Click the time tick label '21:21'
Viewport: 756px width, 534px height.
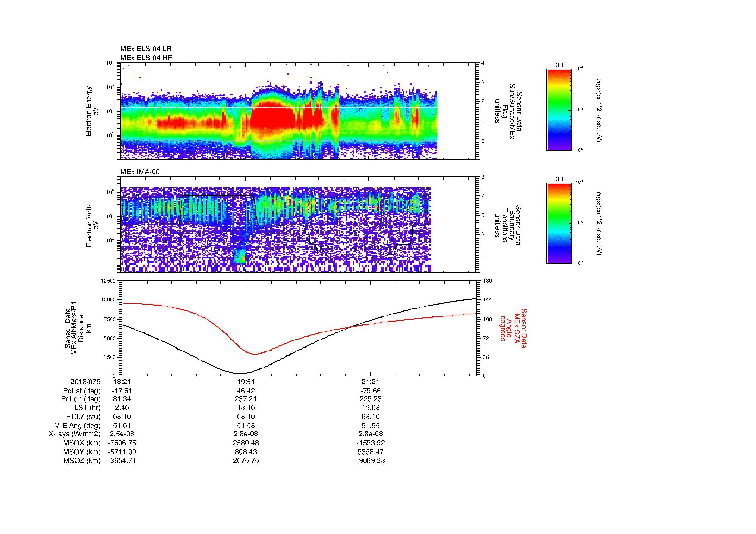(x=370, y=382)
